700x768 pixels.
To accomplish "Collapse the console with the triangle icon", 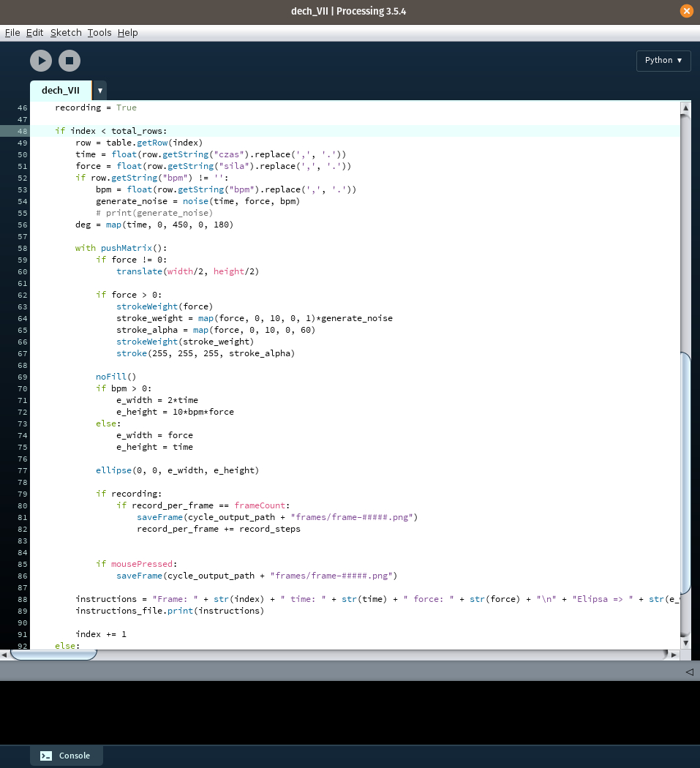I will tap(689, 671).
